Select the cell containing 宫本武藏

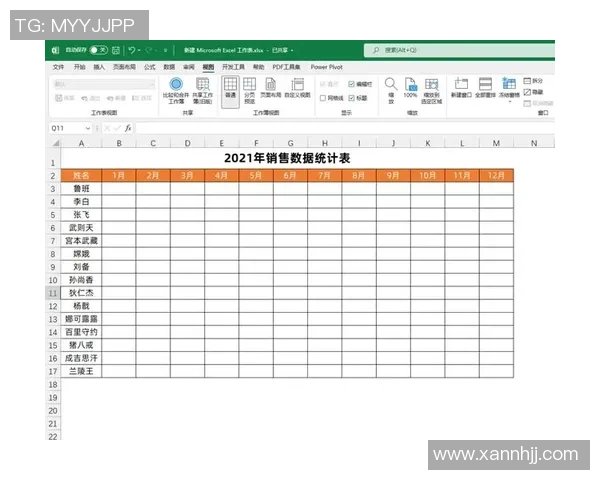click(81, 241)
